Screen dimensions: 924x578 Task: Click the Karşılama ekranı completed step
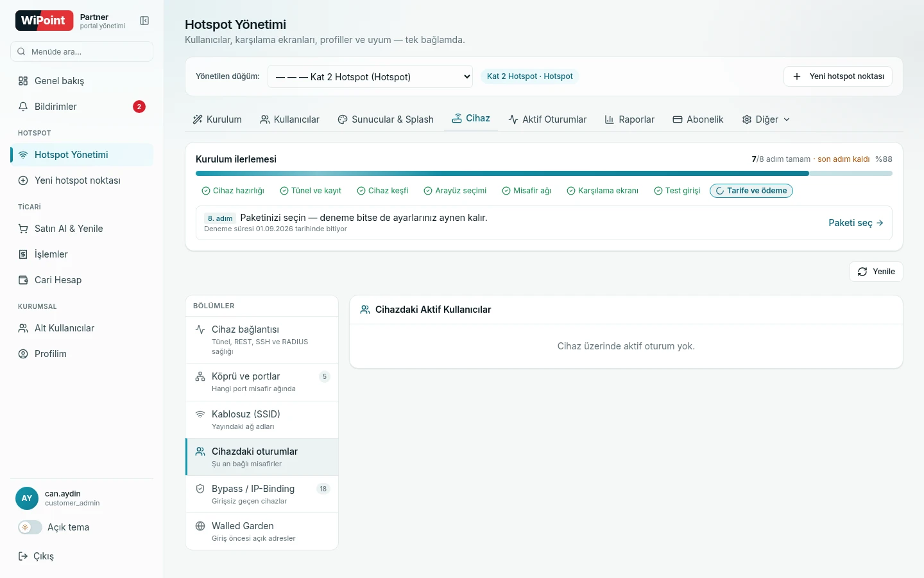pyautogui.click(x=603, y=191)
